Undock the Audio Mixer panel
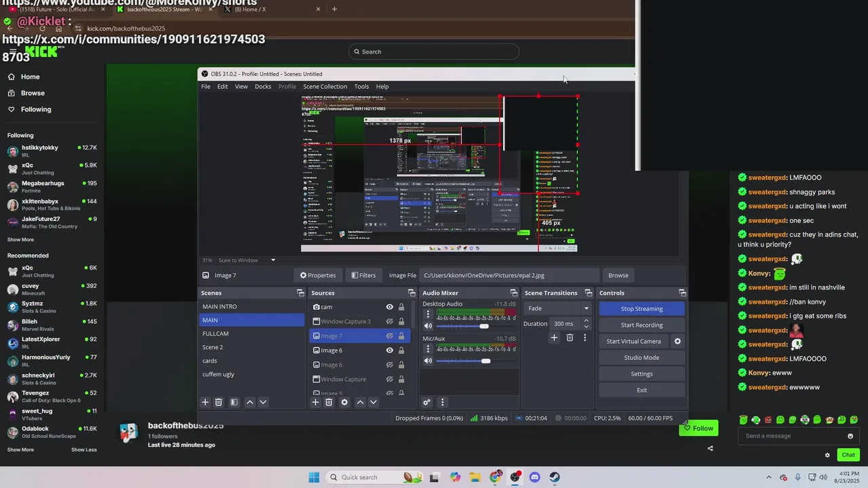The image size is (868, 488). pos(513,293)
